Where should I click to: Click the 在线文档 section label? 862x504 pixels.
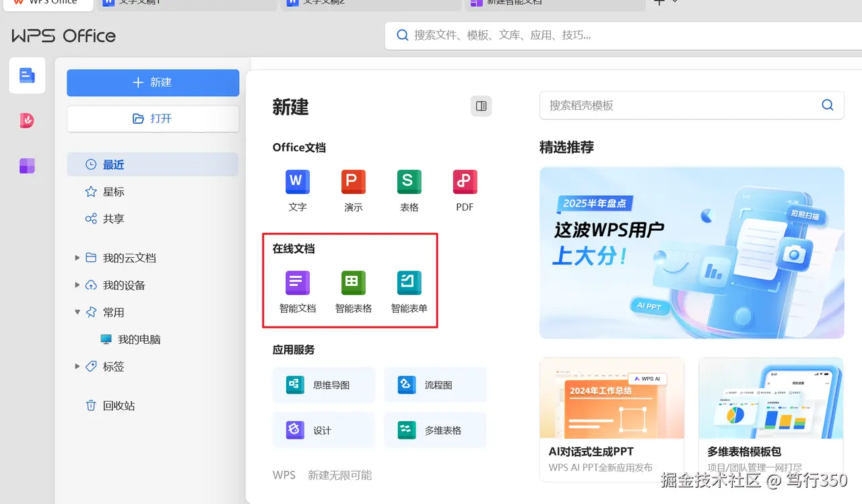coord(293,248)
